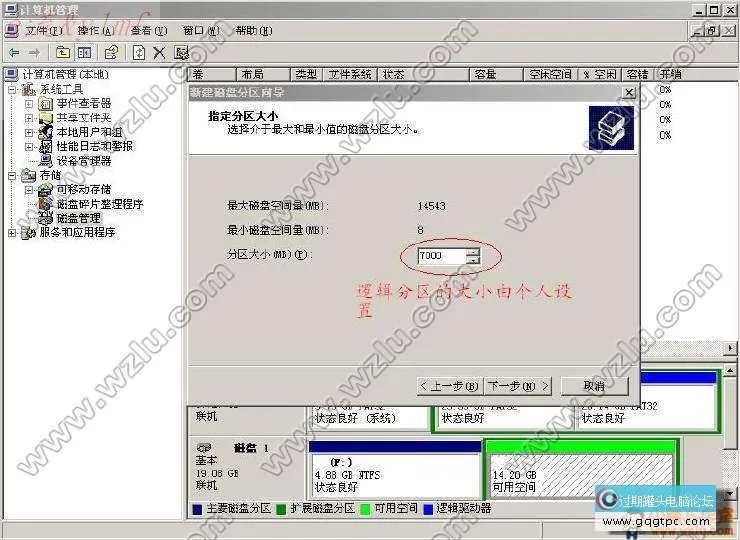Image resolution: width=740 pixels, height=540 pixels.
Task: Expand the 事件查看器 tree node
Action: (29, 103)
